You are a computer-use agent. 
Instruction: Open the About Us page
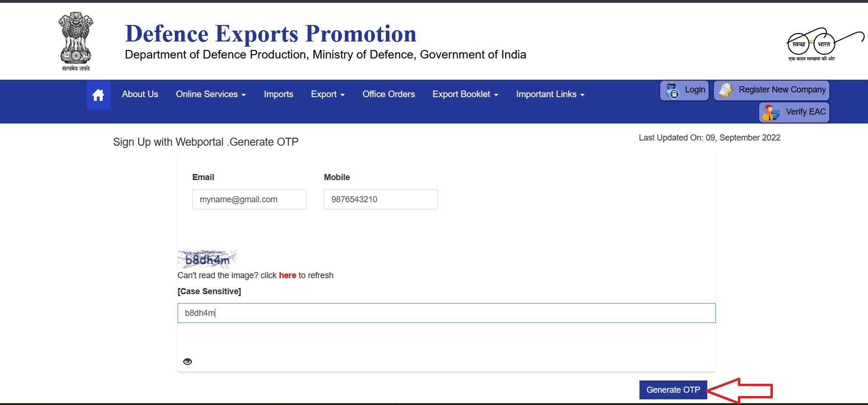click(x=140, y=94)
